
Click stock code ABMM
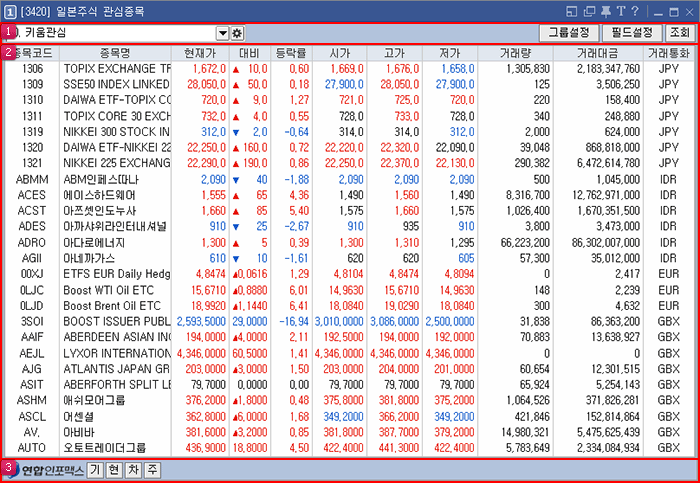click(32, 179)
